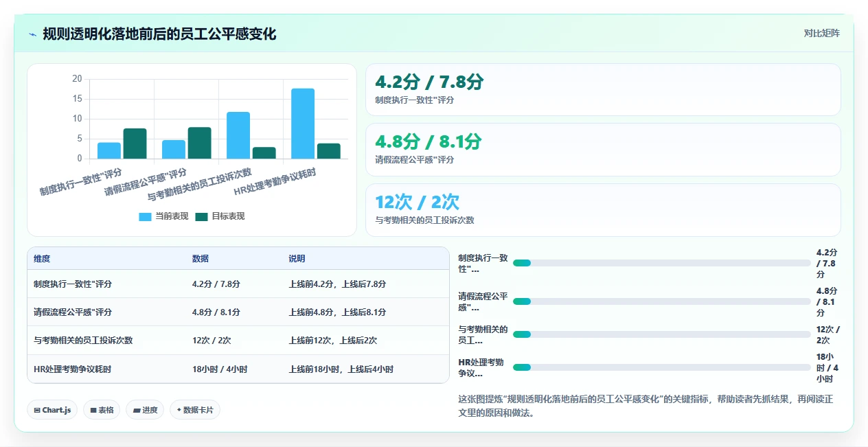This screenshot has height=447, width=868.
Task: Toggle the 目标表现 legend item
Action: pyautogui.click(x=220, y=216)
